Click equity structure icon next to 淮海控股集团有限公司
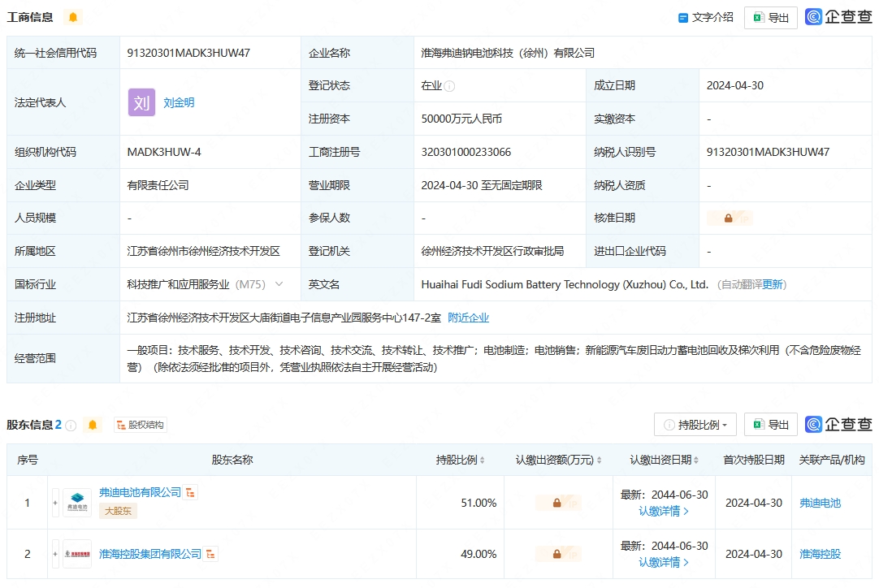Screen dimensions: 879x588 point(210,554)
